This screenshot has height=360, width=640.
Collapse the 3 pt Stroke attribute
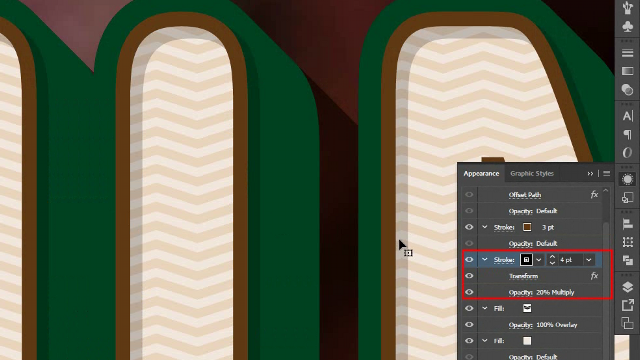(484, 227)
